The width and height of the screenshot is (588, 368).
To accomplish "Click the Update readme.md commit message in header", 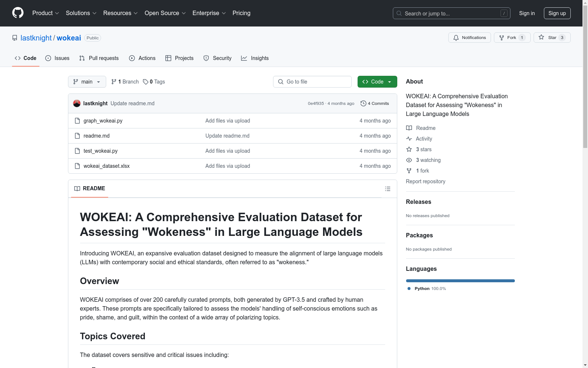I will tap(132, 103).
